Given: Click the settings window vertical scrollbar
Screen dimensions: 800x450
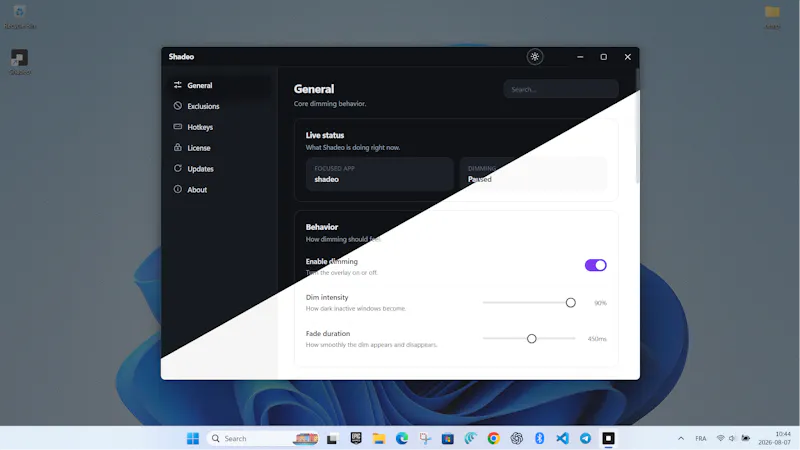Looking at the screenshot, I should 637,126.
